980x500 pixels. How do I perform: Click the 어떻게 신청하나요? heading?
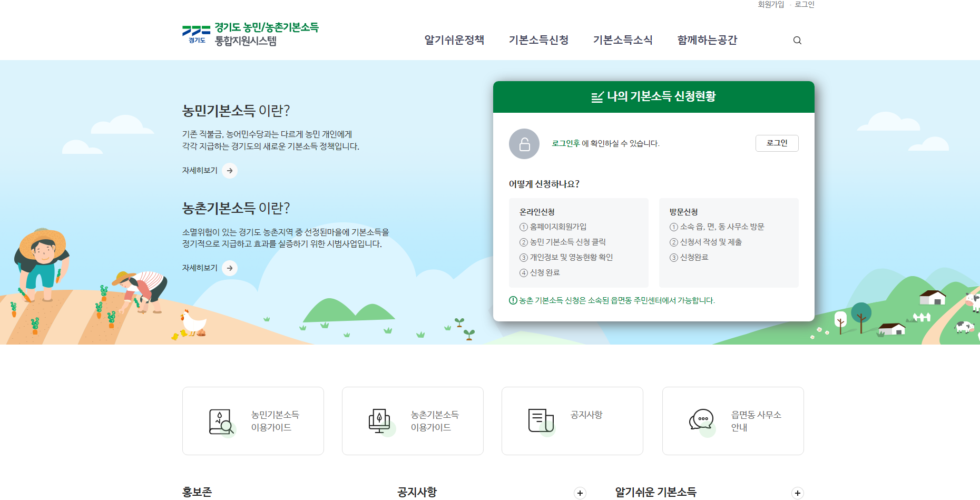(544, 184)
